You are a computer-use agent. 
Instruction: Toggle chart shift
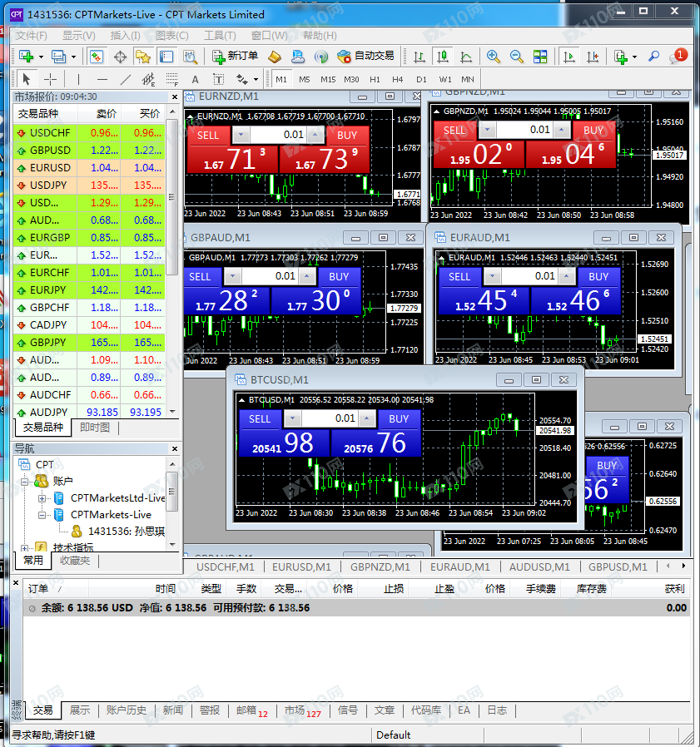[593, 57]
